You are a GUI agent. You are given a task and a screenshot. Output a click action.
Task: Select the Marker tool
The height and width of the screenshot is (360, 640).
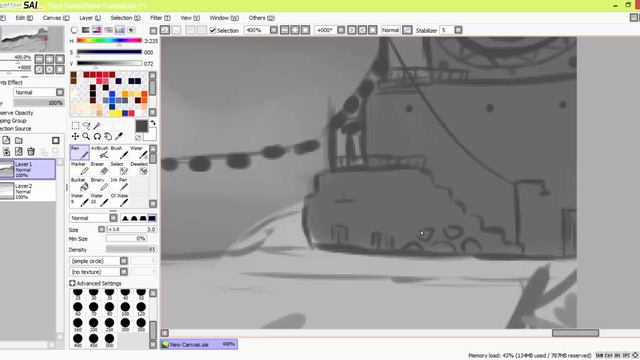pyautogui.click(x=80, y=168)
